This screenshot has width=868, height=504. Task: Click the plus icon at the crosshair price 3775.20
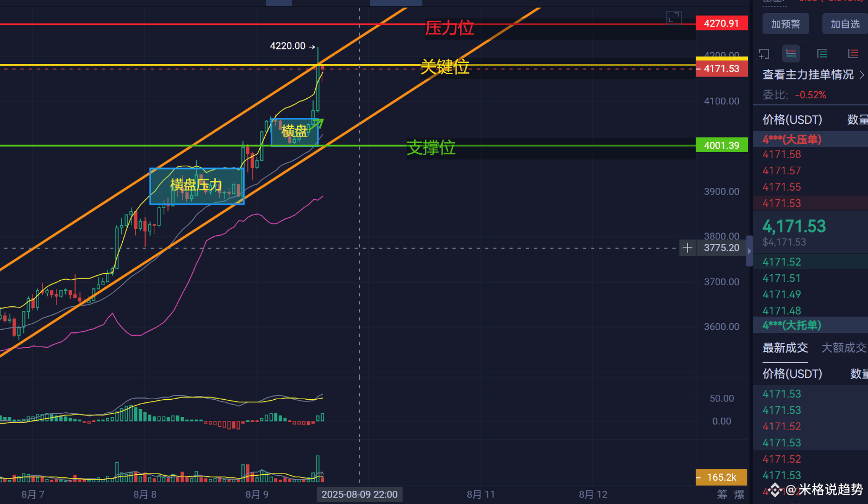(688, 248)
